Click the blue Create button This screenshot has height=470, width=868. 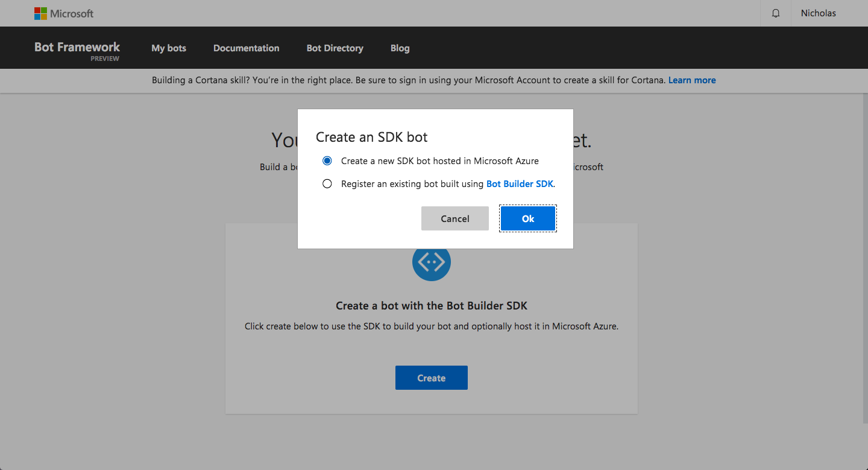click(x=432, y=378)
